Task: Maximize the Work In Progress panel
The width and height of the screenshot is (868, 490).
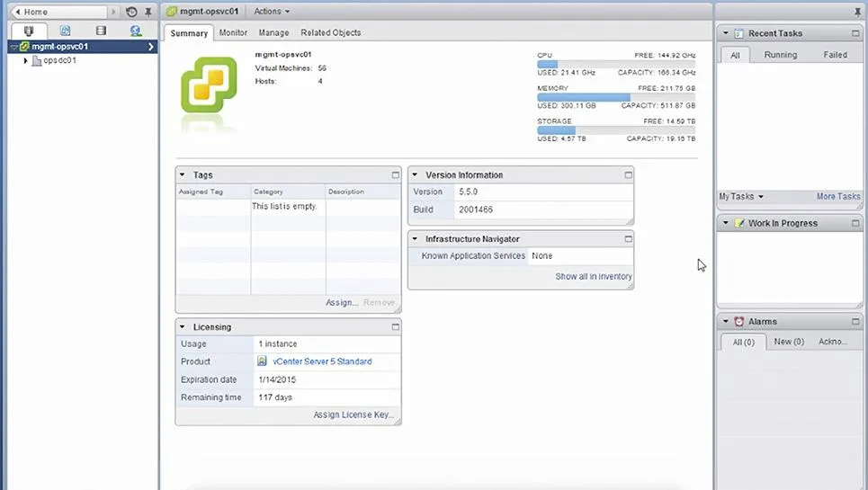Action: click(x=855, y=223)
